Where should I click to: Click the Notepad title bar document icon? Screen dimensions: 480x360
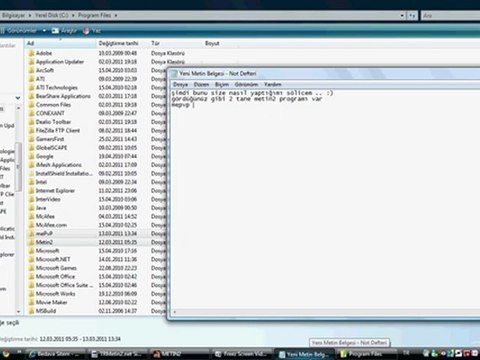click(x=174, y=74)
